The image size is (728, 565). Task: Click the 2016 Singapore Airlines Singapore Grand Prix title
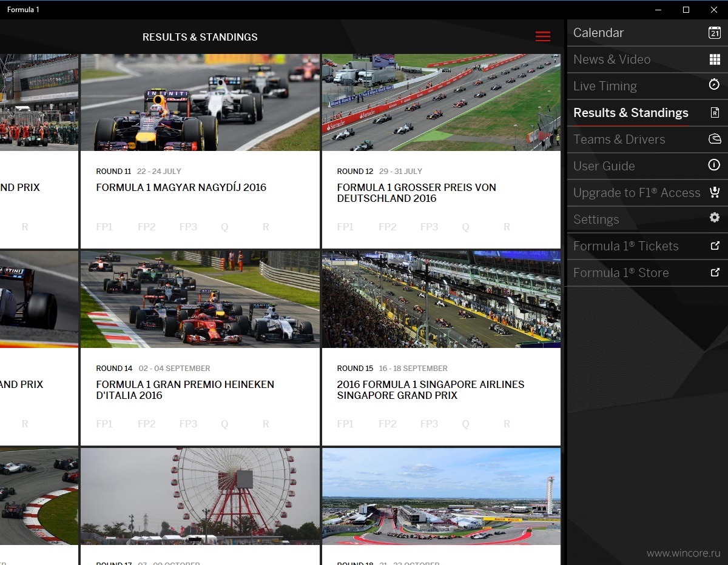[431, 390]
